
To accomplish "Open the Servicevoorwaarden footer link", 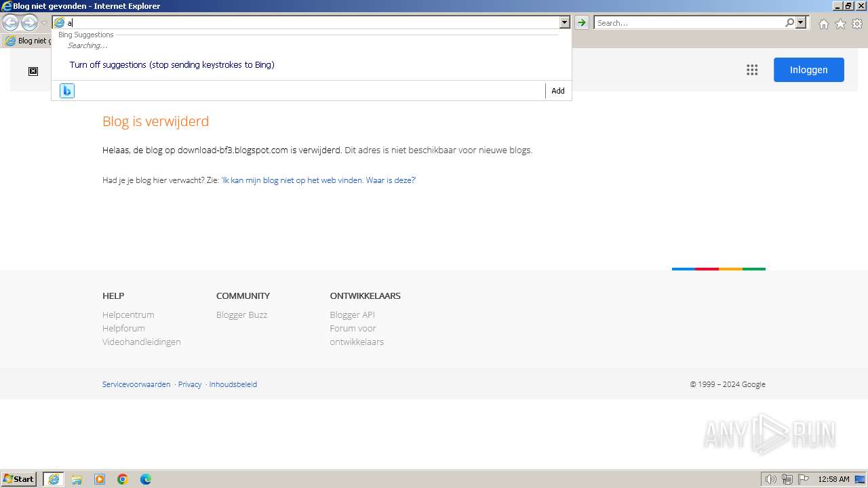I will 136,384.
